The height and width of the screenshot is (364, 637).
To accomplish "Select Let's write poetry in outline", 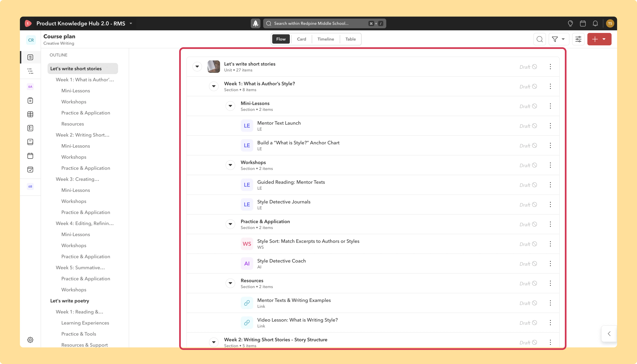I will point(70,301).
